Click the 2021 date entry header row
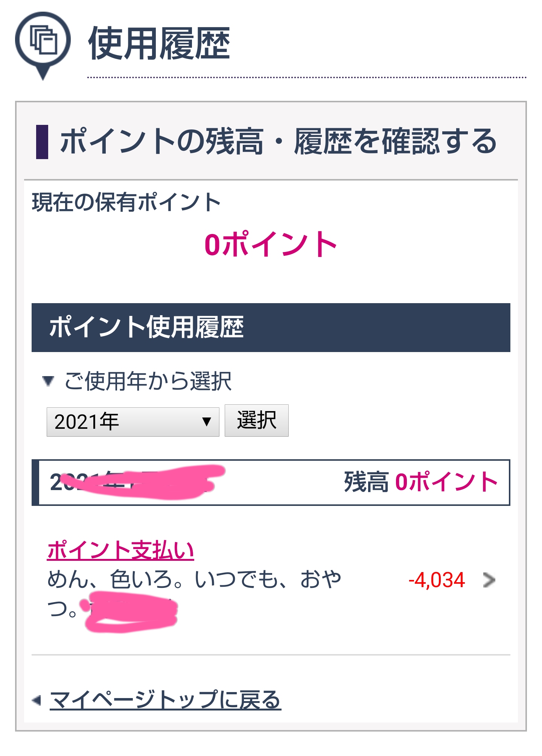 271,483
